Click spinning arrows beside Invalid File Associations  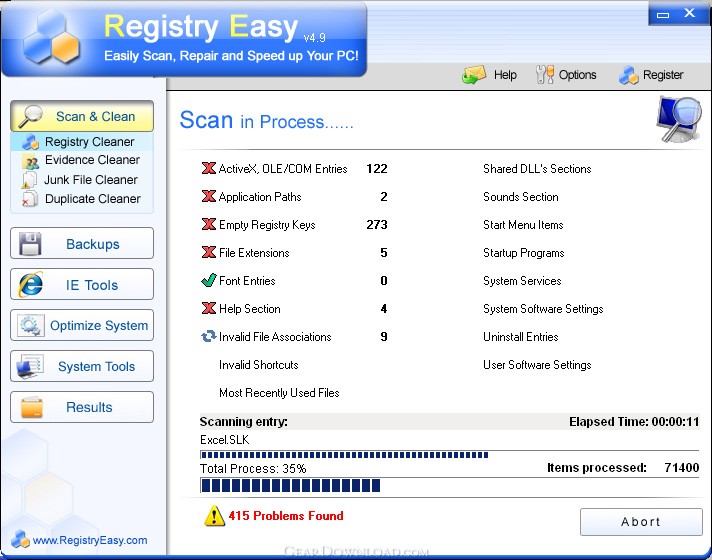208,337
